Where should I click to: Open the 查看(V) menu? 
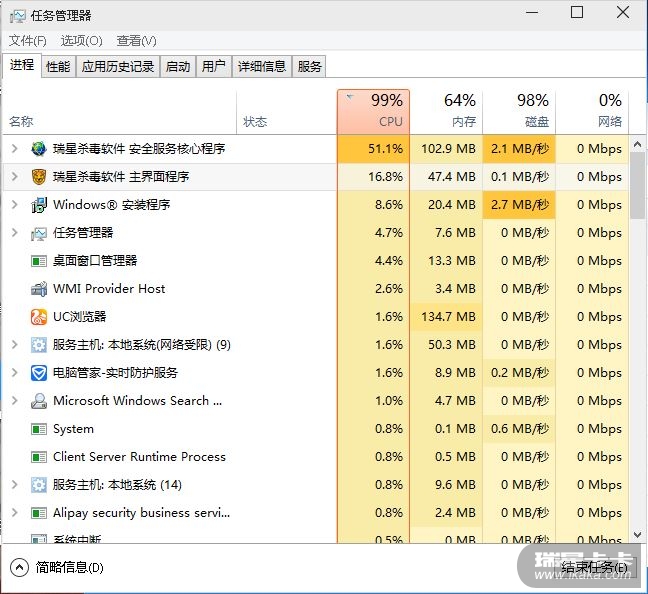pyautogui.click(x=136, y=41)
